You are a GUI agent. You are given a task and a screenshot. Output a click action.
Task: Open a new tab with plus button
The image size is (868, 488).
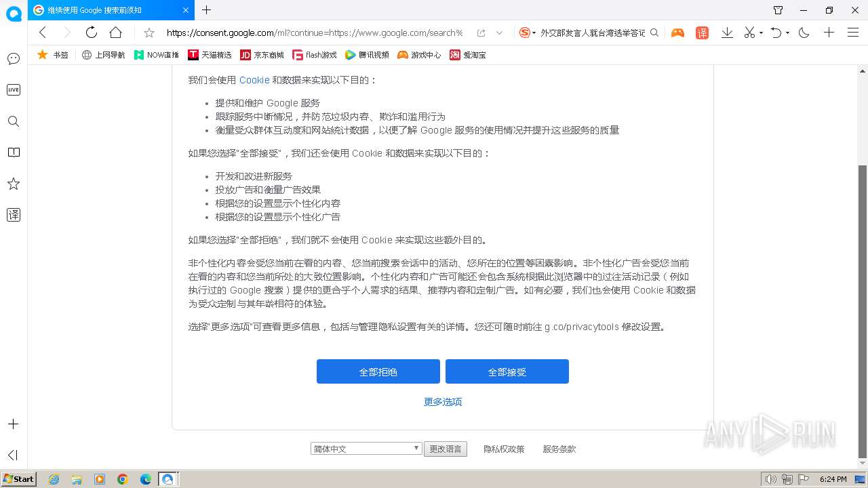click(x=207, y=10)
